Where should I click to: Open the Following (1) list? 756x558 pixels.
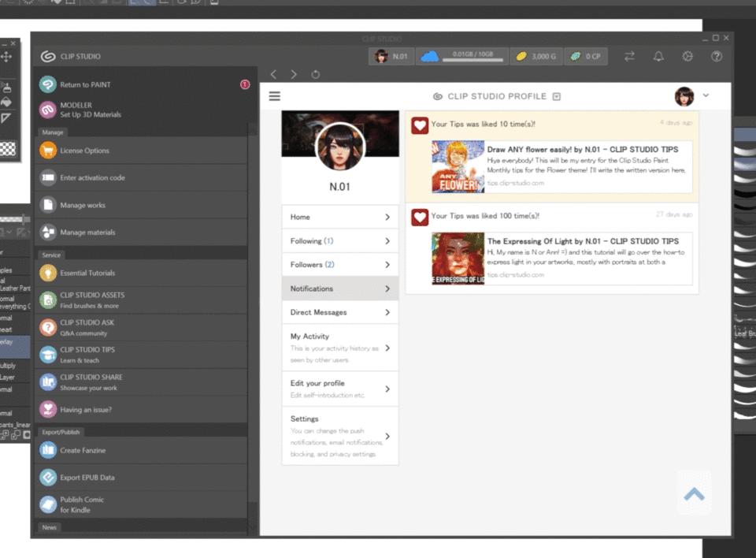[340, 241]
